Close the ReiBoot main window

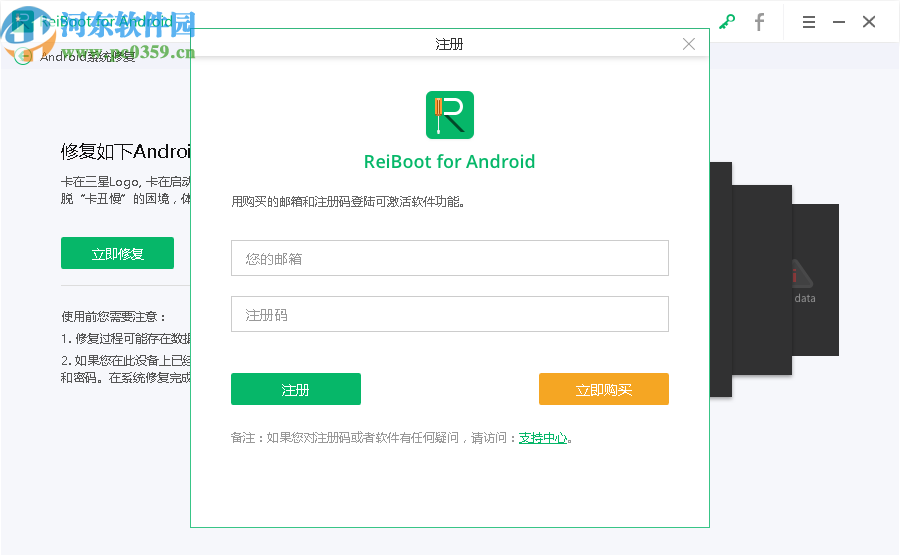(x=869, y=22)
